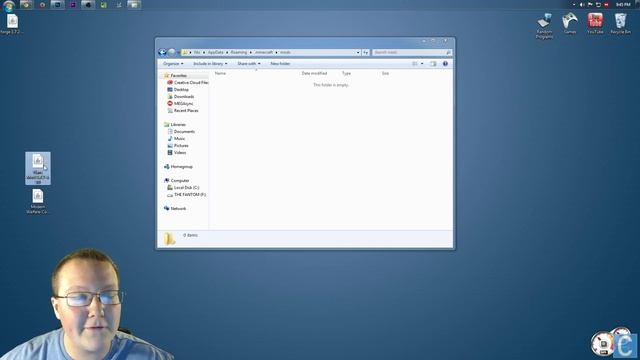Select the Modern Warfare desktop file
Viewport: 640px width, 360px height.
(x=38, y=202)
